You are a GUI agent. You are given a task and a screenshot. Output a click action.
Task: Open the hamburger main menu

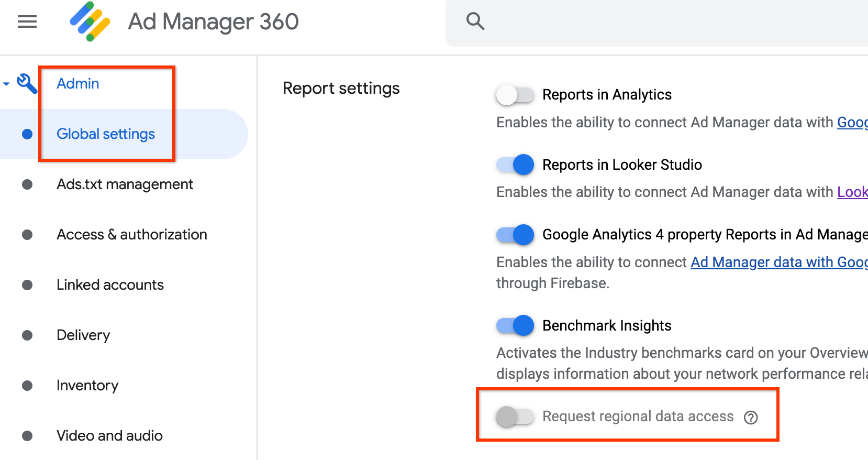[x=27, y=21]
